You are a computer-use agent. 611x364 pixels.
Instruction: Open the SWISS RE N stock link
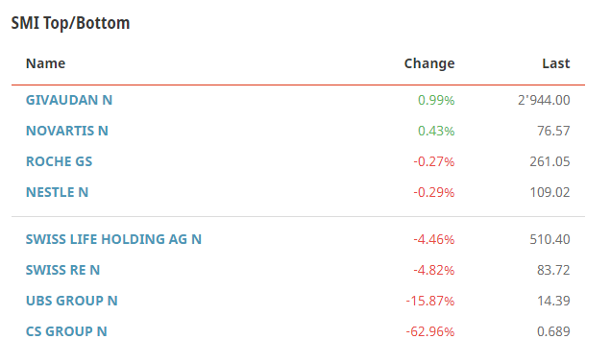(x=62, y=270)
